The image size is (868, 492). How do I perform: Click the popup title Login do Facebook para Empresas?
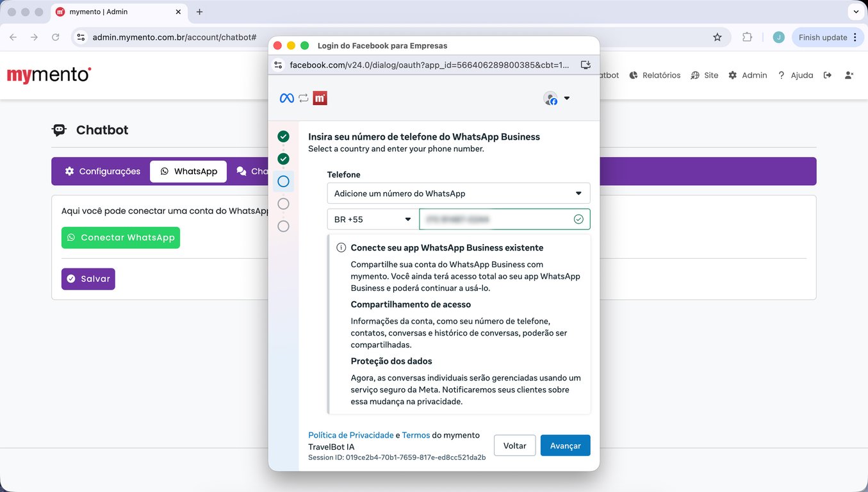click(382, 45)
